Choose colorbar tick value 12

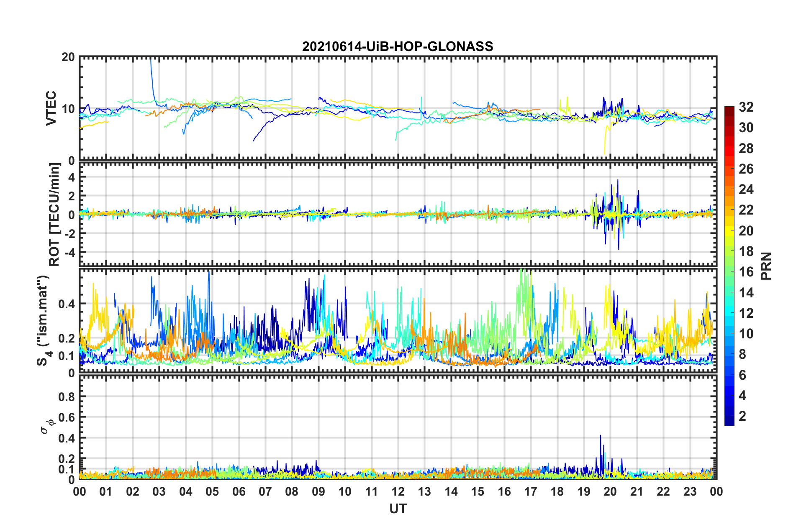click(746, 313)
